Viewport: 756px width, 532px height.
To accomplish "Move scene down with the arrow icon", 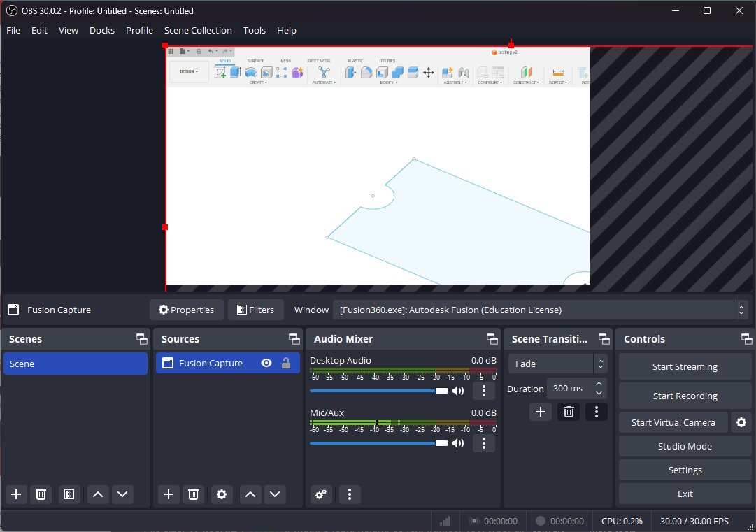I will (x=122, y=494).
